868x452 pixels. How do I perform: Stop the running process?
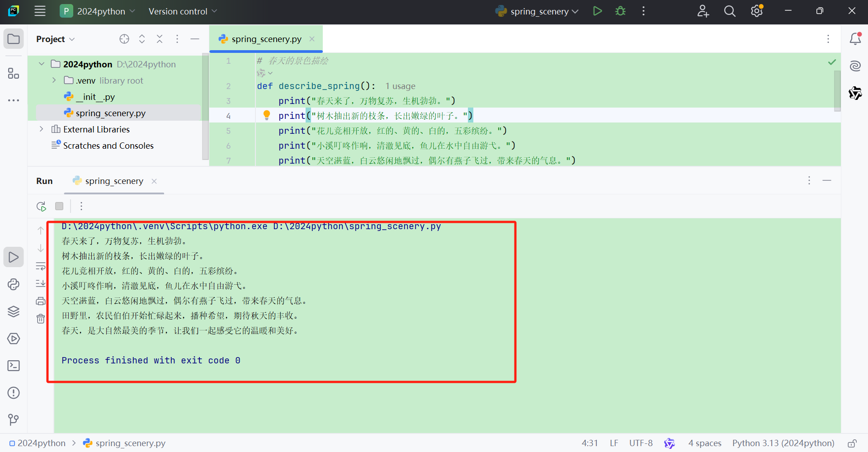[x=59, y=206]
